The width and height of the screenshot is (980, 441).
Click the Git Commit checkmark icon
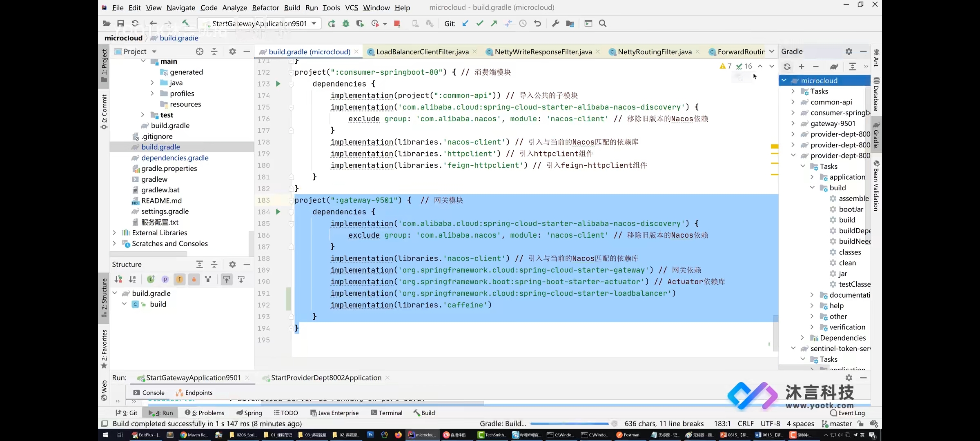click(x=480, y=24)
